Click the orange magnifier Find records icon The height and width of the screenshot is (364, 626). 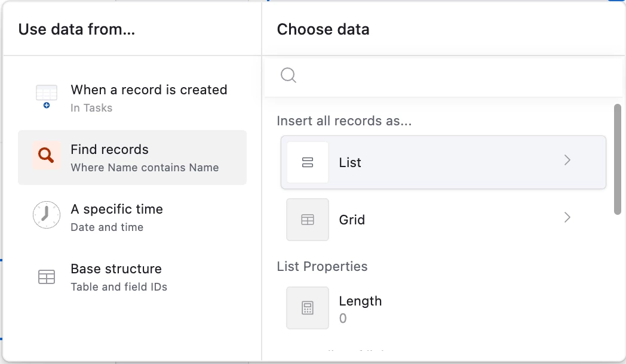click(x=47, y=156)
